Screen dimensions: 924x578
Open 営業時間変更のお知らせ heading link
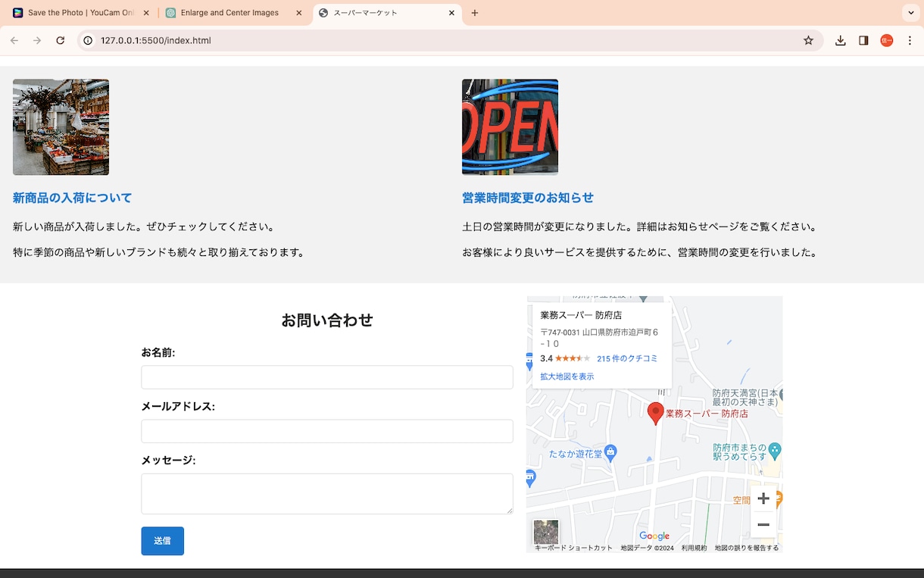point(528,198)
